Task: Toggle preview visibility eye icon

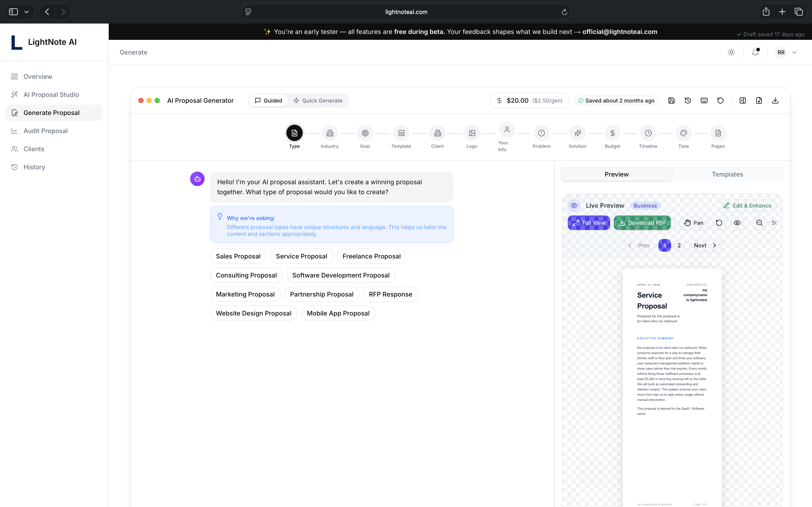Action: click(737, 223)
